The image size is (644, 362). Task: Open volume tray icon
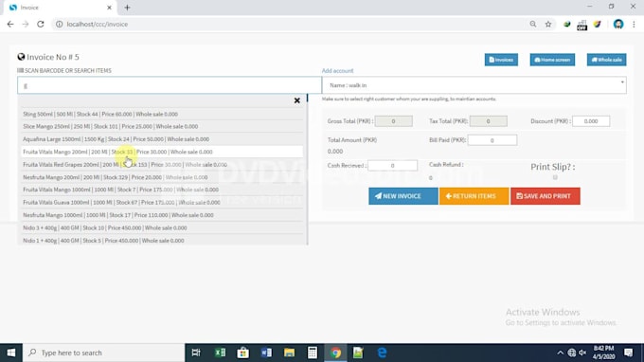[x=582, y=353]
